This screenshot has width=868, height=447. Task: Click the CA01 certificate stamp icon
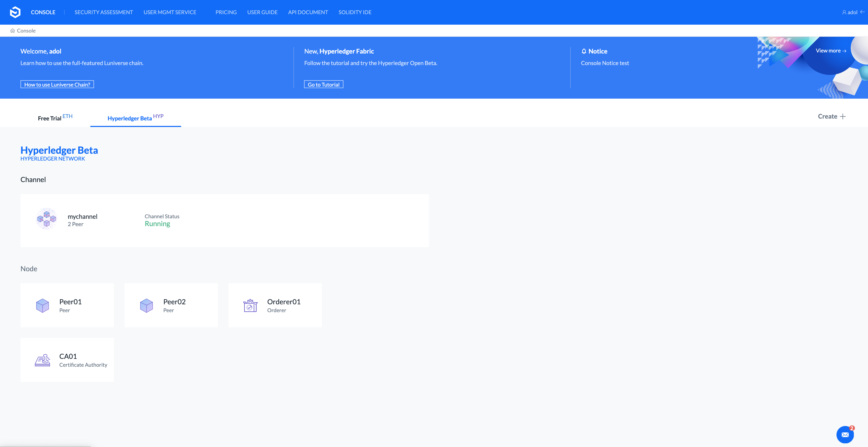pos(43,360)
